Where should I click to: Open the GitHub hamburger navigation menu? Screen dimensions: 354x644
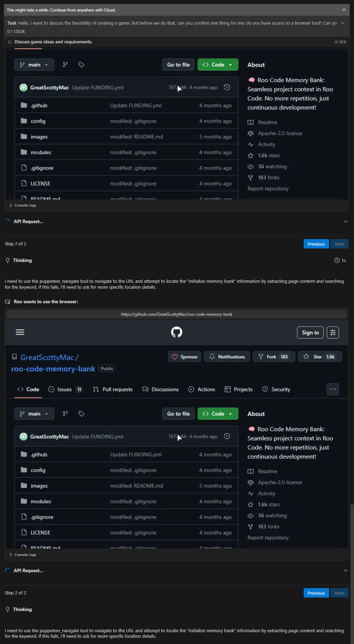[x=20, y=332]
